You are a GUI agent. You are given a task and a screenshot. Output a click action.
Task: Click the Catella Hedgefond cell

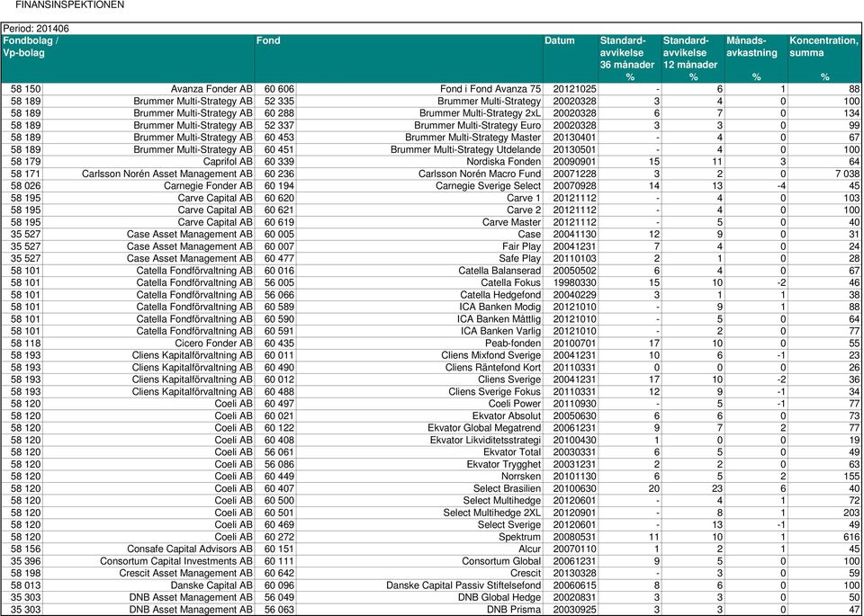click(501, 295)
